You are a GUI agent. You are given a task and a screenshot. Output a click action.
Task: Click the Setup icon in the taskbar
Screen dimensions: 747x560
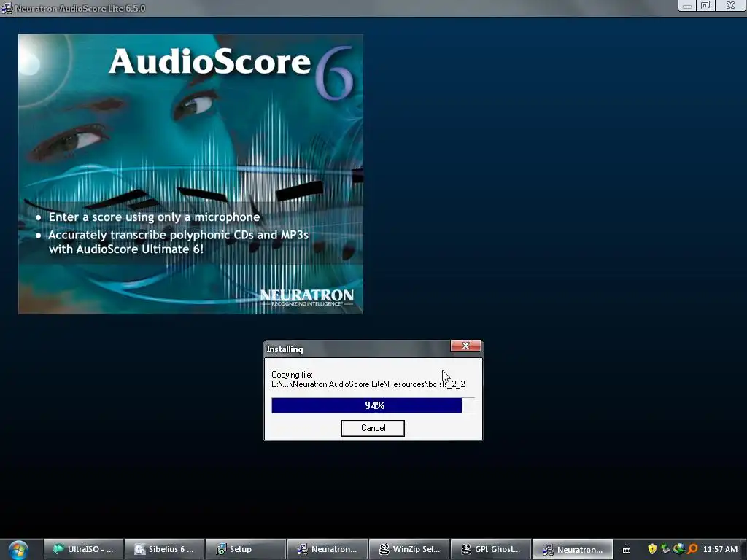pos(220,549)
